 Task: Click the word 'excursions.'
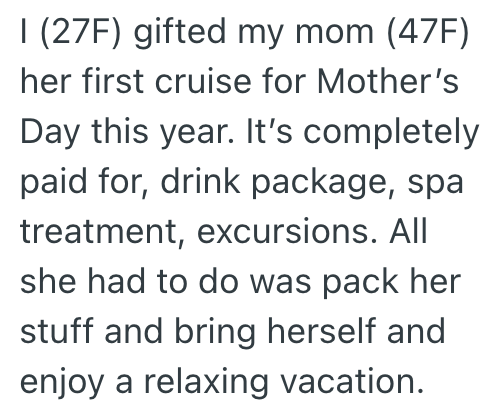(288, 232)
